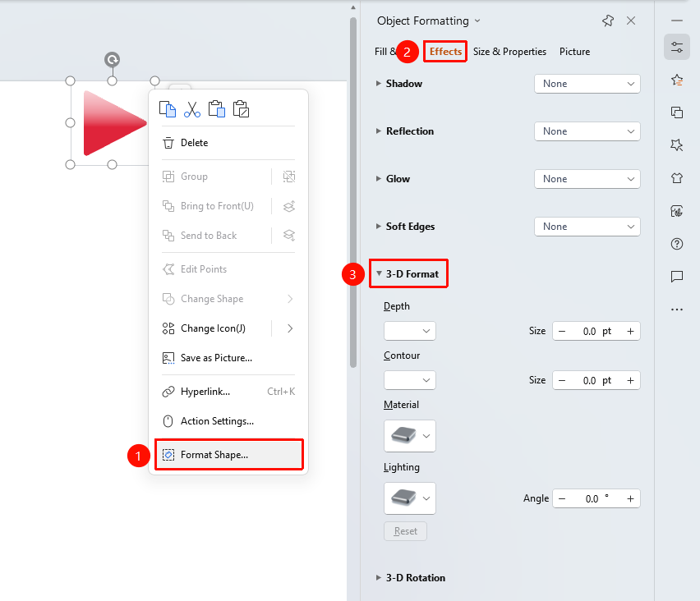Viewport: 700px width, 601px height.
Task: Open the Depth color dropdown
Action: point(409,331)
